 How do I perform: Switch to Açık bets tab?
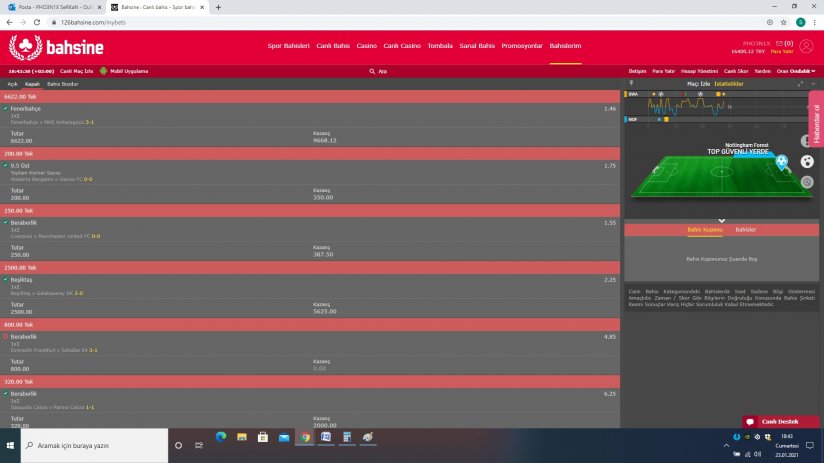12,84
